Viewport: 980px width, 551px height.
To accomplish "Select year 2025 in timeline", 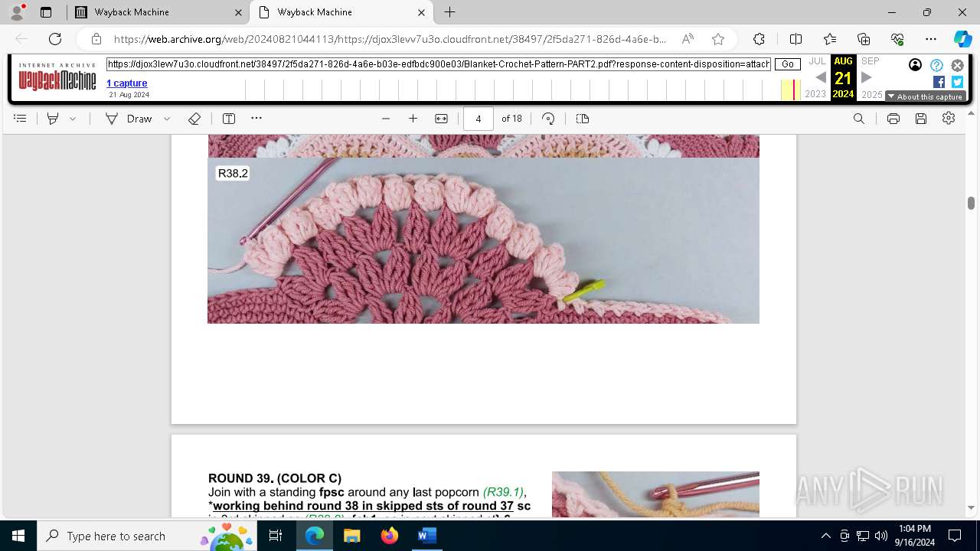I will (872, 95).
